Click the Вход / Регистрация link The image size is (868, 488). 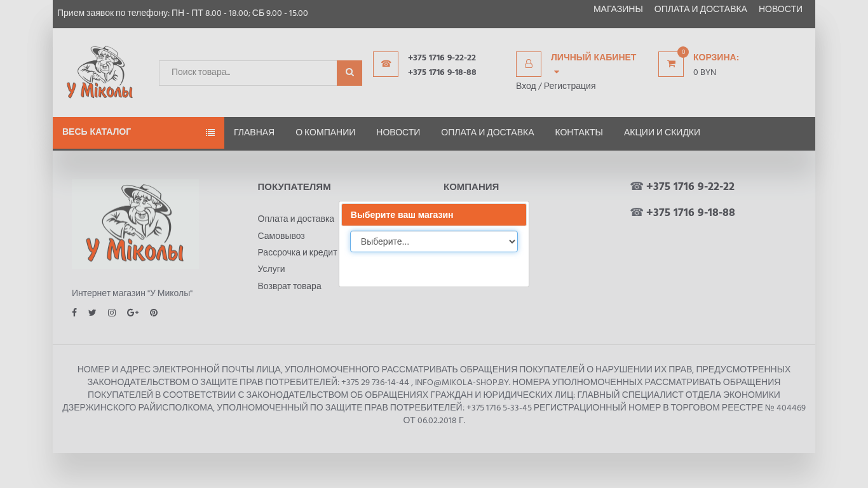click(x=556, y=86)
